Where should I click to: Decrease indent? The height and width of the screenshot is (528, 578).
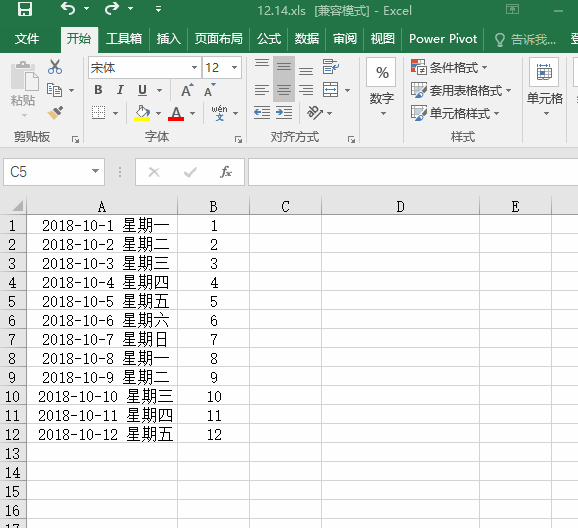(262, 112)
